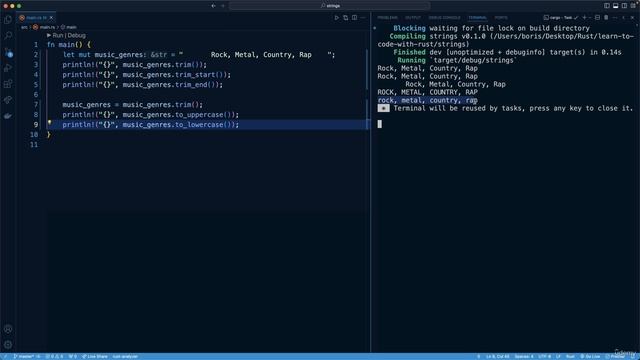Click the Spaces: 4 indentation indicator
Screen dimensions: 640x360
coord(524,356)
